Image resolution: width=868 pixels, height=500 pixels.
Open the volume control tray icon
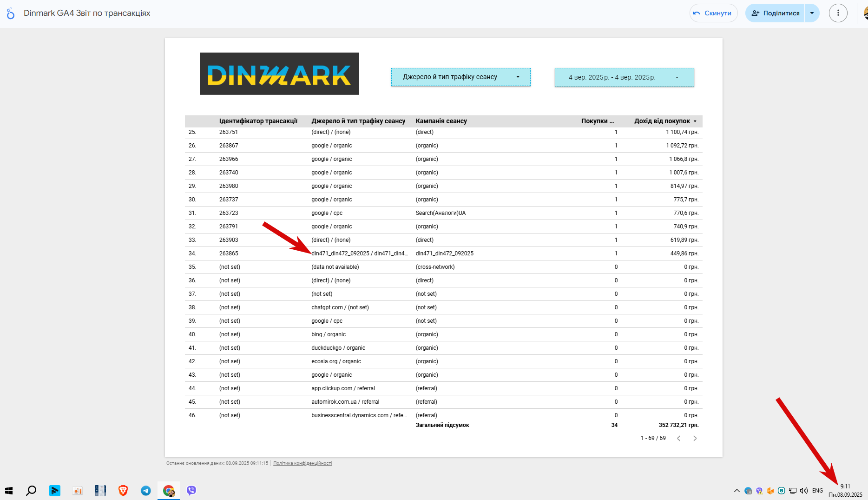[x=804, y=491]
